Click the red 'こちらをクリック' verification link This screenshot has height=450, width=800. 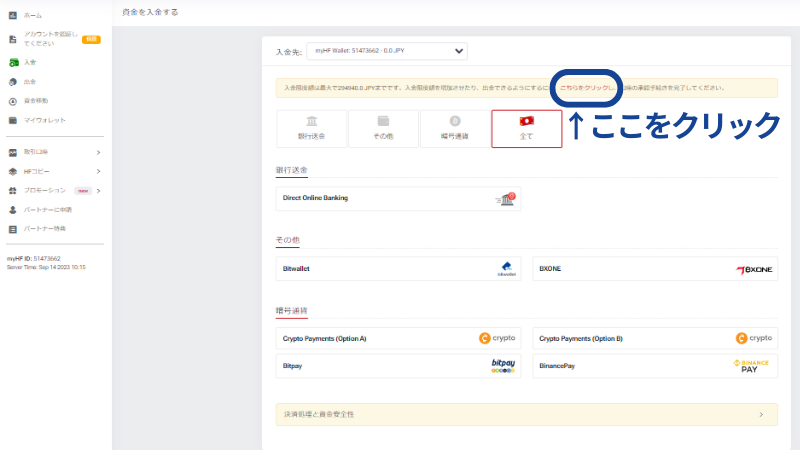point(584,88)
